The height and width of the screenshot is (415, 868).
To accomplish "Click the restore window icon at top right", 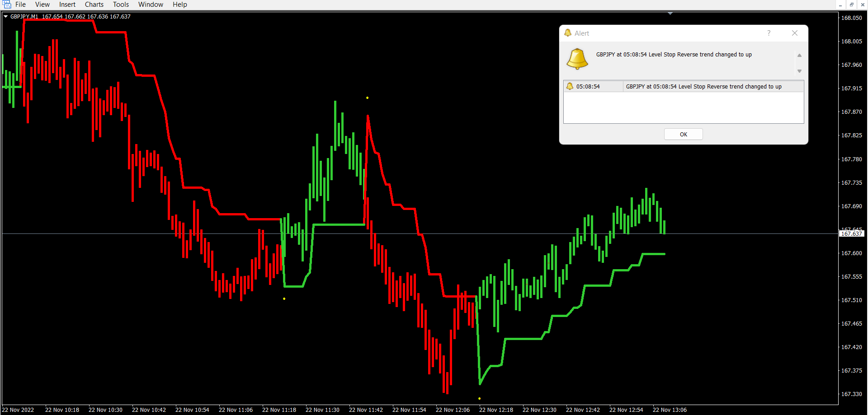I will [852, 5].
